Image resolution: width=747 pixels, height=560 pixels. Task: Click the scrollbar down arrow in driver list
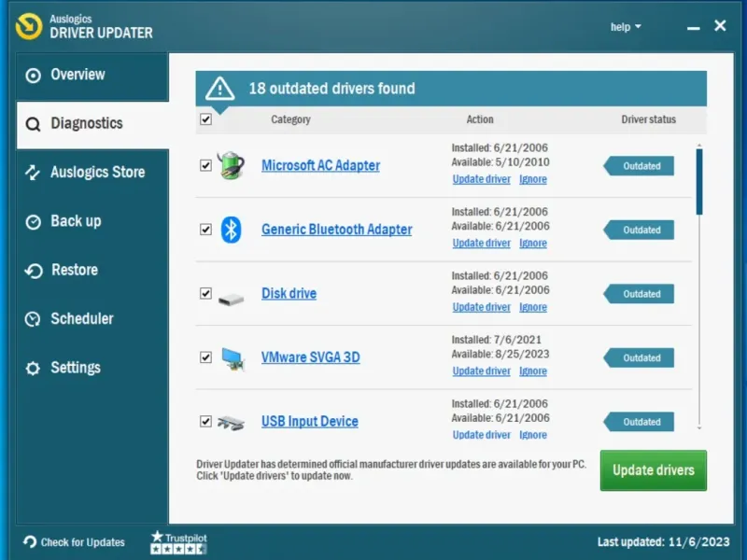(x=699, y=428)
